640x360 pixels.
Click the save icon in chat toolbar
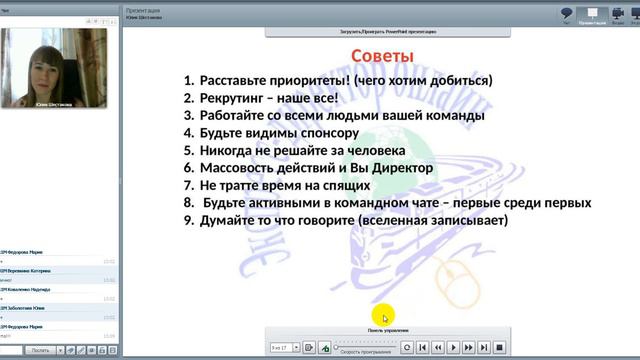tap(113, 350)
